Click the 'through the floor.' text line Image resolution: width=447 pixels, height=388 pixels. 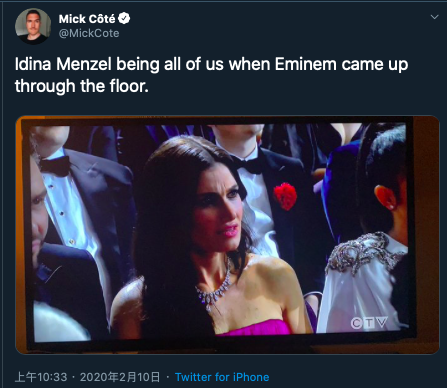[x=82, y=86]
